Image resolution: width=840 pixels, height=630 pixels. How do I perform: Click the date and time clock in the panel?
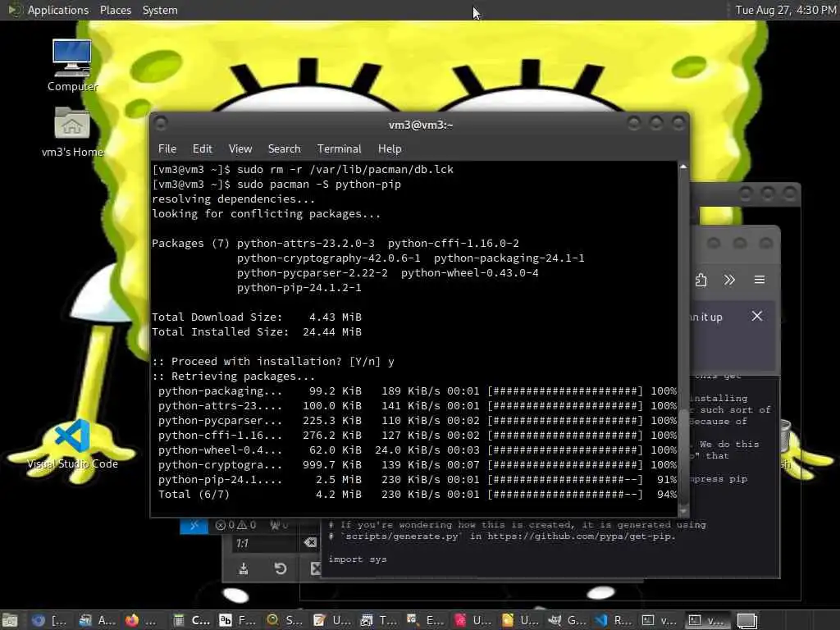coord(785,10)
